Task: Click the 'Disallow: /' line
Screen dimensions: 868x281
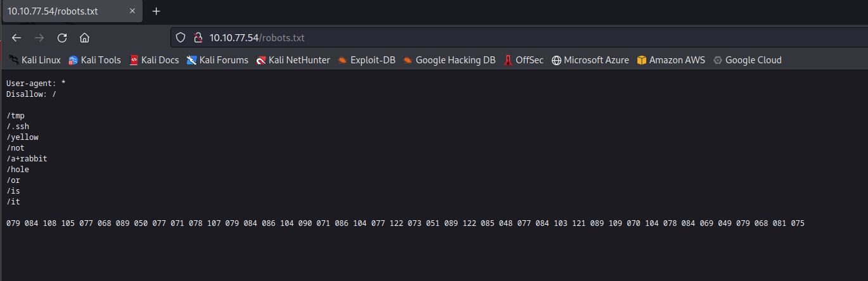Action: 32,94
